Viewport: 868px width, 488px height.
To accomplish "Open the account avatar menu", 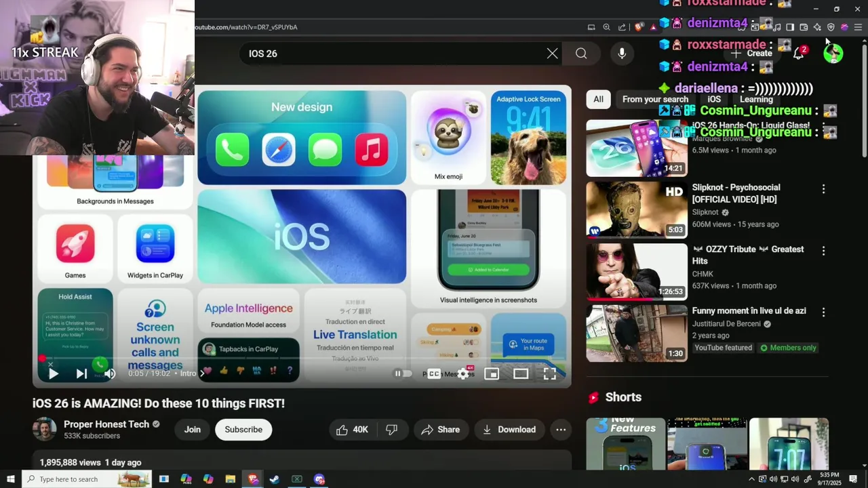I will click(833, 54).
